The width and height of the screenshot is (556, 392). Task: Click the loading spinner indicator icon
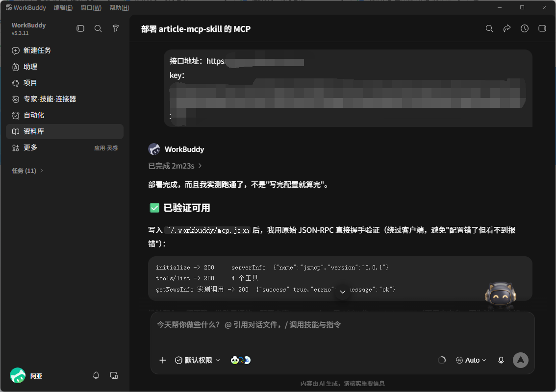442,360
